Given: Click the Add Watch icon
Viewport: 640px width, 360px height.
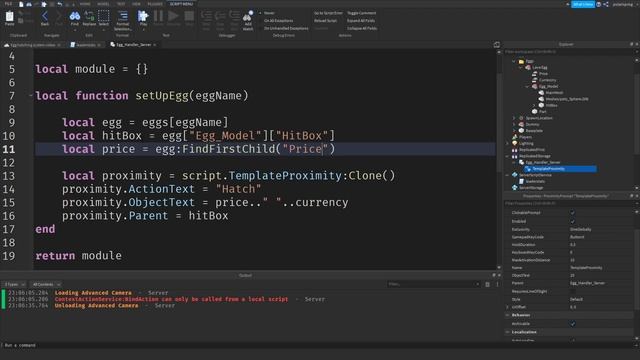Looking at the screenshot, I should pyautogui.click(x=248, y=17).
